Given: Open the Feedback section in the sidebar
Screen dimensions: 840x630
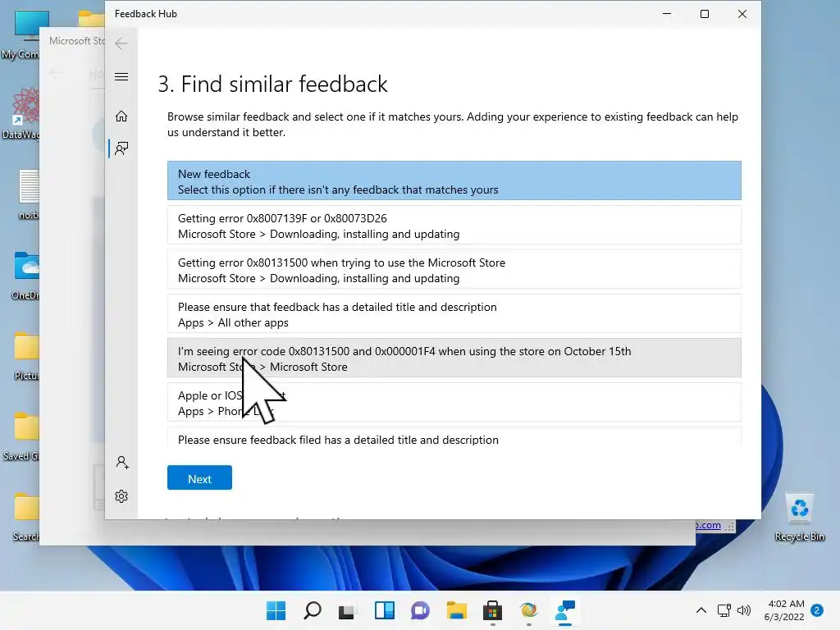Looking at the screenshot, I should click(x=121, y=148).
